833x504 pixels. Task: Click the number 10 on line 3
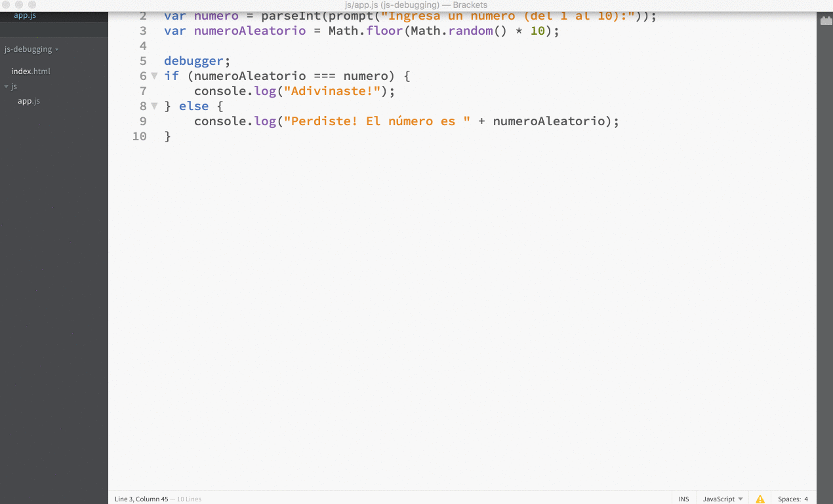(538, 31)
